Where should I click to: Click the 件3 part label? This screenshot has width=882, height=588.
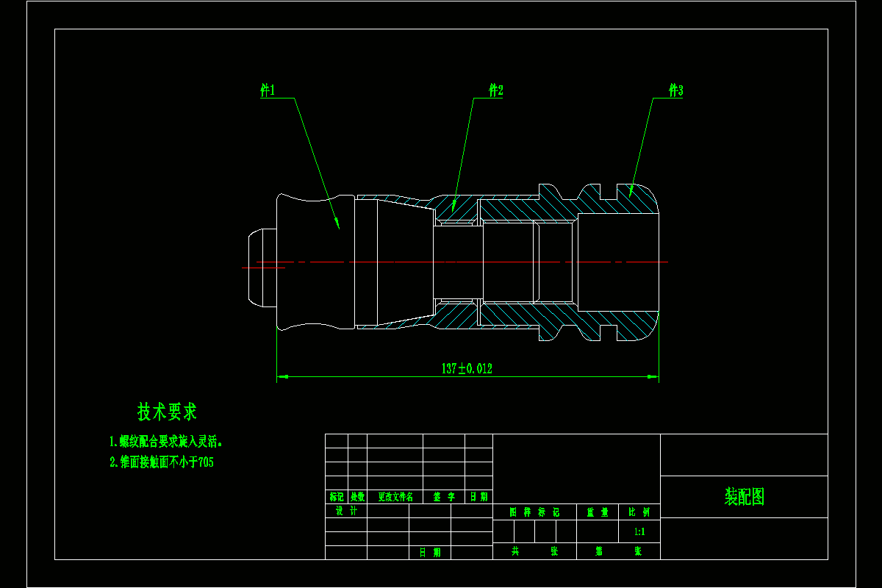[x=675, y=90]
